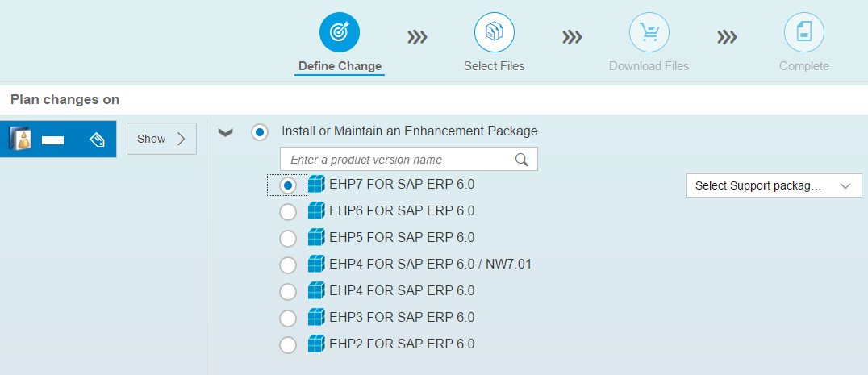Image resolution: width=868 pixels, height=375 pixels.
Task: Select the EHP6 FOR SAP ERP 6.0 radio button
Action: pos(287,212)
